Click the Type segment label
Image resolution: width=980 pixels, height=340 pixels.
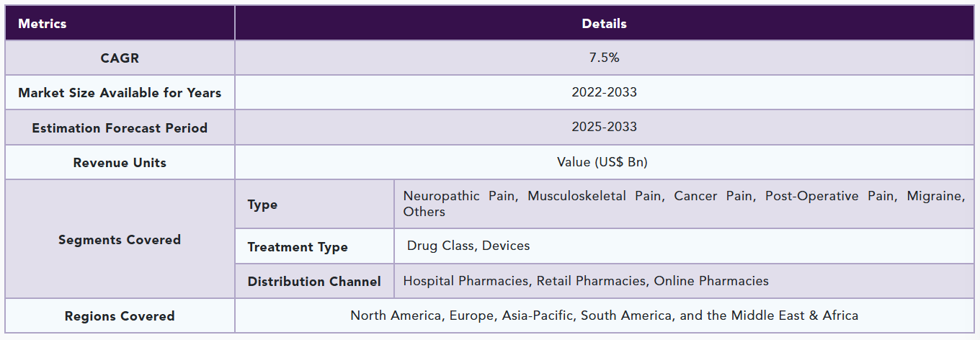click(262, 205)
